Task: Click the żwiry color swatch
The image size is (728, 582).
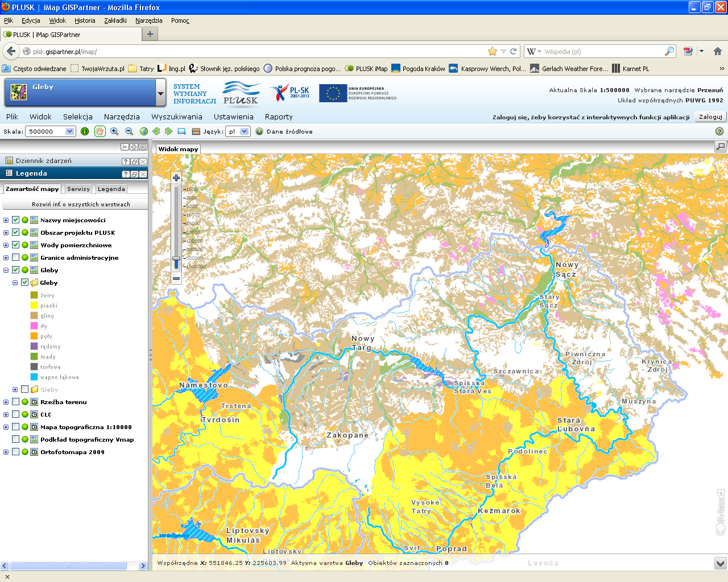Action: (x=34, y=295)
